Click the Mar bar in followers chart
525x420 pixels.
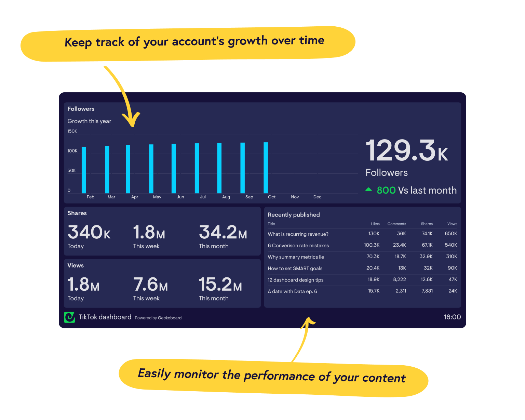click(x=107, y=170)
